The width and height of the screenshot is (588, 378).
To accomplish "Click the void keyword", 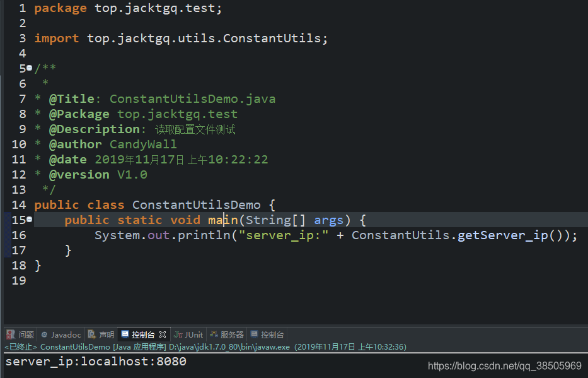I will pyautogui.click(x=185, y=220).
